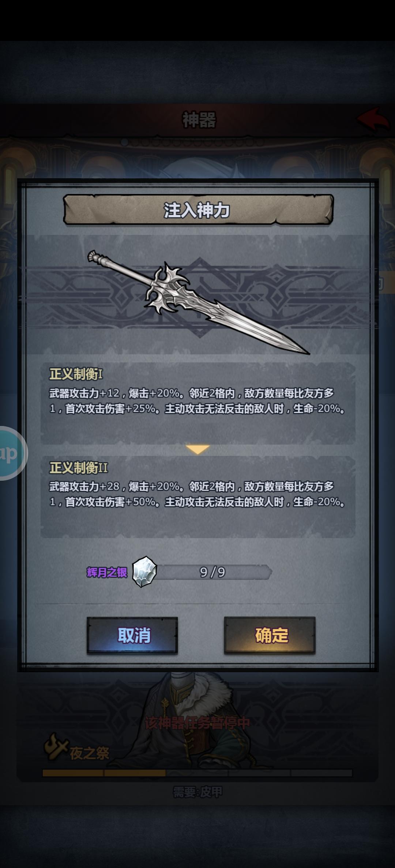Tap the red back arrow icon
Viewport: 395px width, 868px height.
(373, 119)
